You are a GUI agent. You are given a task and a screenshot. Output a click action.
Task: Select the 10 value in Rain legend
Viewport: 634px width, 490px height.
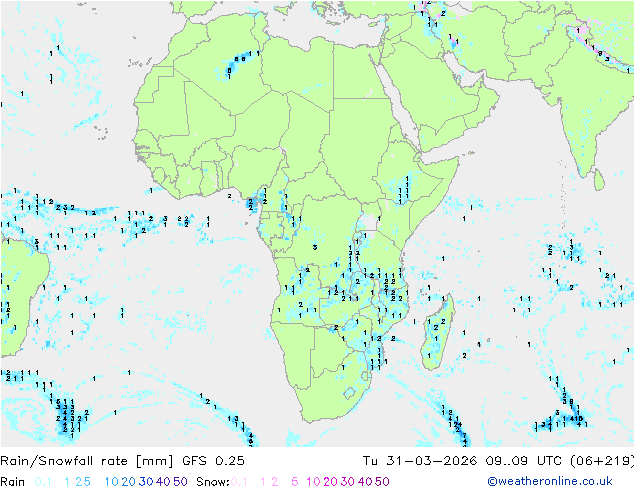(111, 482)
